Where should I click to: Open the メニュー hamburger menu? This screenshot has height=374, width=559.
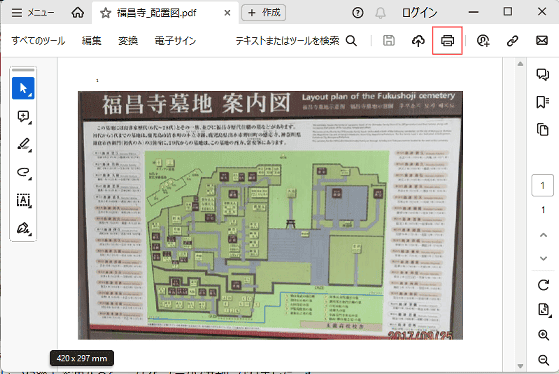click(32, 13)
